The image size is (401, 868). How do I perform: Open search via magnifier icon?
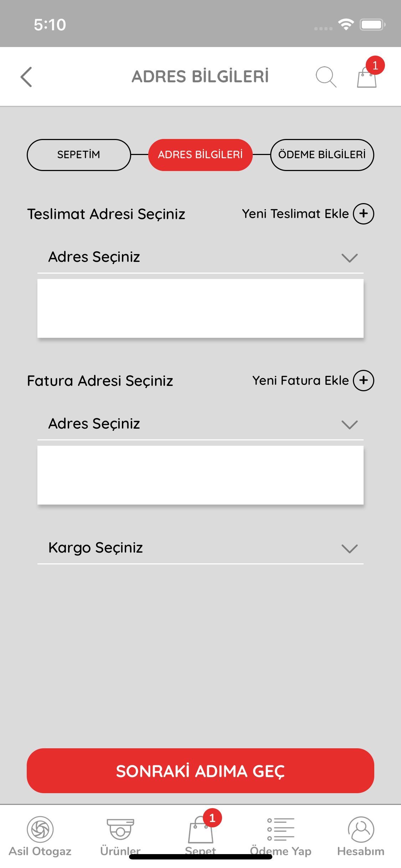pyautogui.click(x=326, y=77)
